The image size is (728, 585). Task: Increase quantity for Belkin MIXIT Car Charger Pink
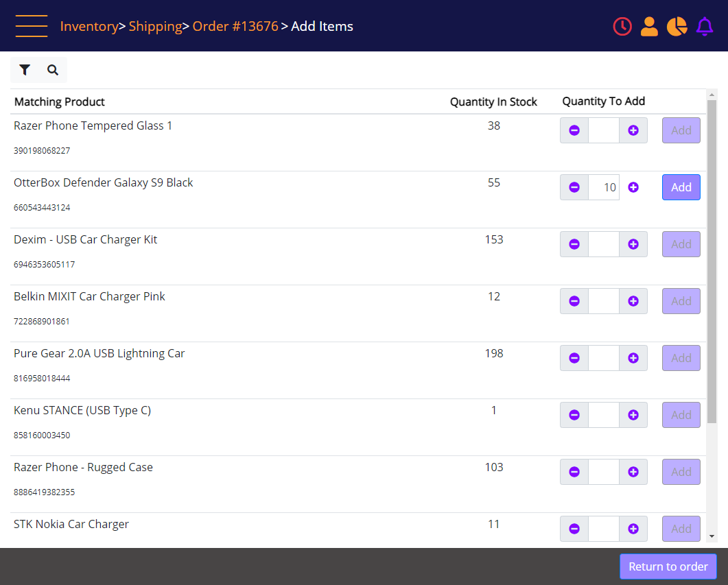633,301
